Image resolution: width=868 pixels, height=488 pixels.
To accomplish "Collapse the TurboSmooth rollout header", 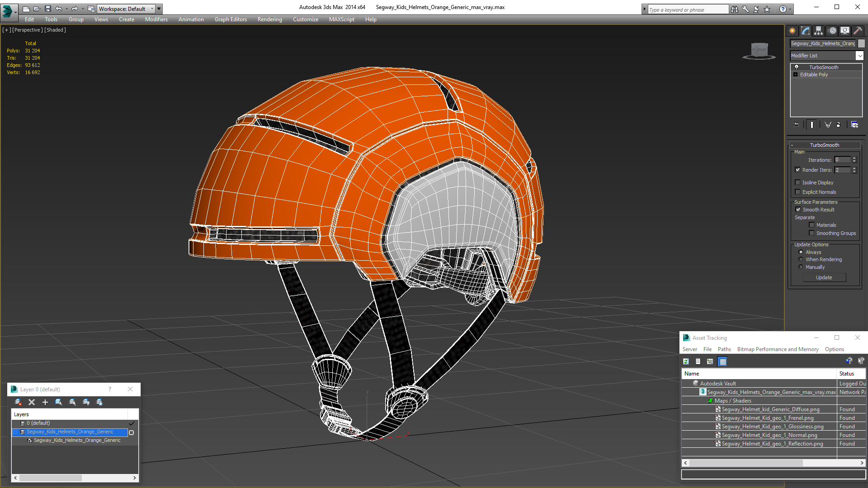I will pyautogui.click(x=825, y=145).
